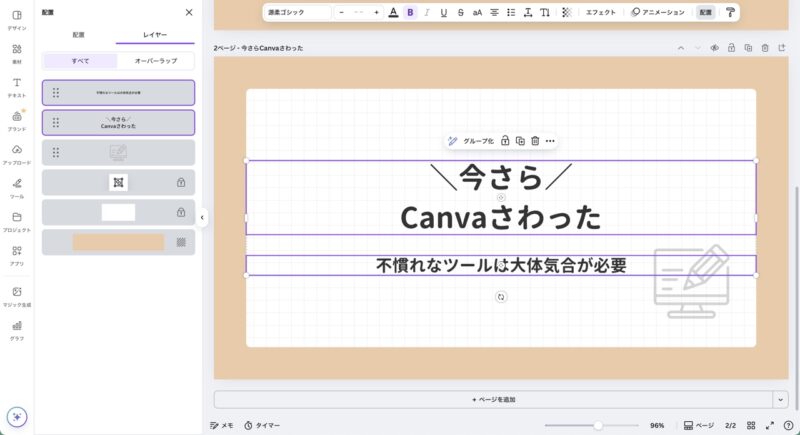This screenshot has width=800, height=435.
Task: Select the すべて layer filter
Action: [x=80, y=61]
